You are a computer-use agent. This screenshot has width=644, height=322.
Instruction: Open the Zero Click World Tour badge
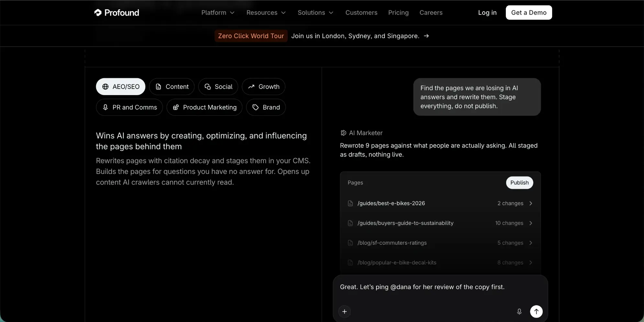[251, 36]
